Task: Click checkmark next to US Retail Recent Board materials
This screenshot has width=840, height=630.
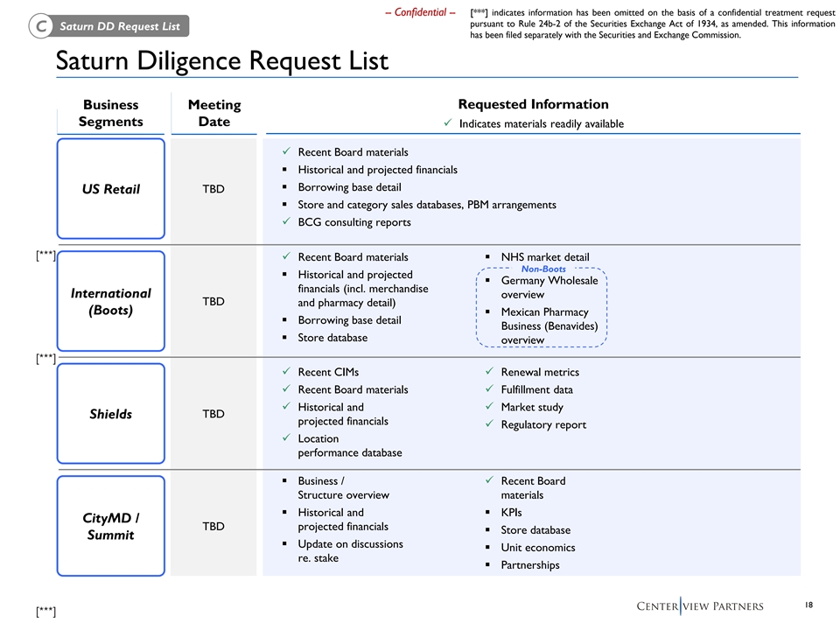Action: click(287, 151)
